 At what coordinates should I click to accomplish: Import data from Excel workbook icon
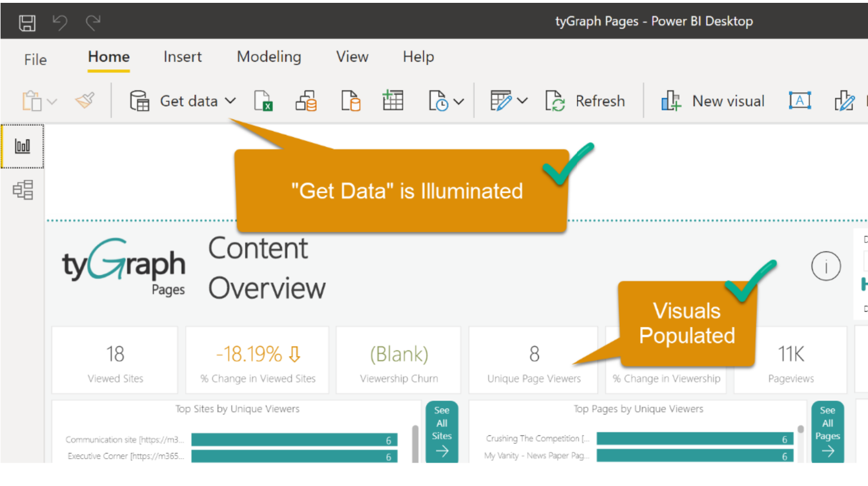263,101
